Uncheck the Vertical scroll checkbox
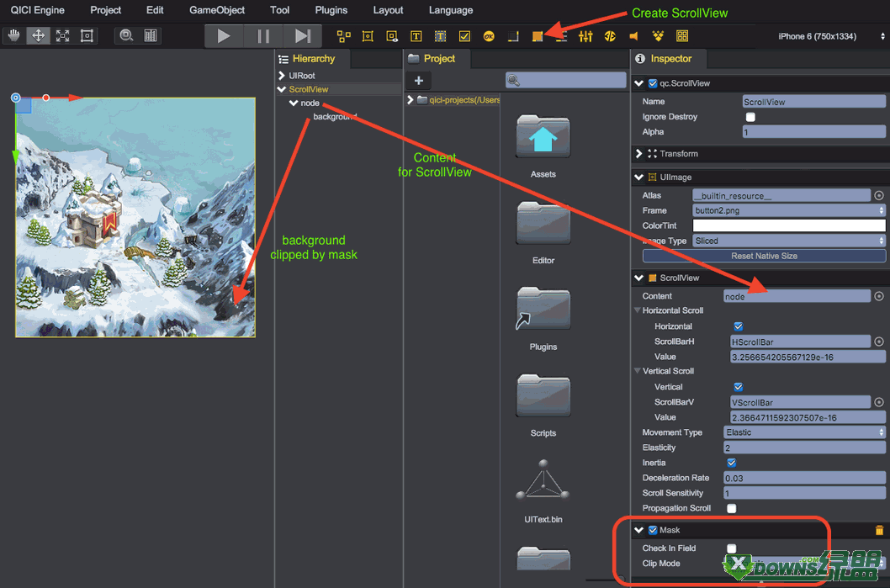Screen dimensions: 890x588 tap(738, 387)
